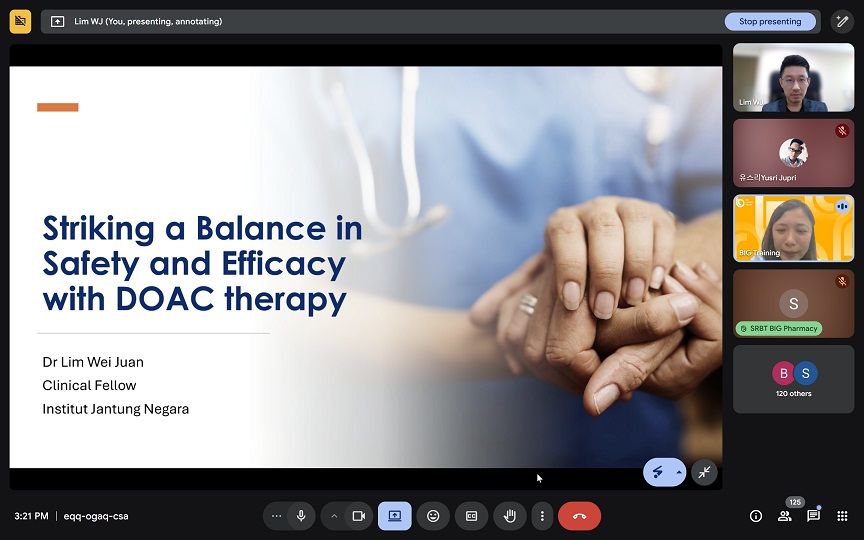Click the Stop presenting button

click(x=770, y=21)
